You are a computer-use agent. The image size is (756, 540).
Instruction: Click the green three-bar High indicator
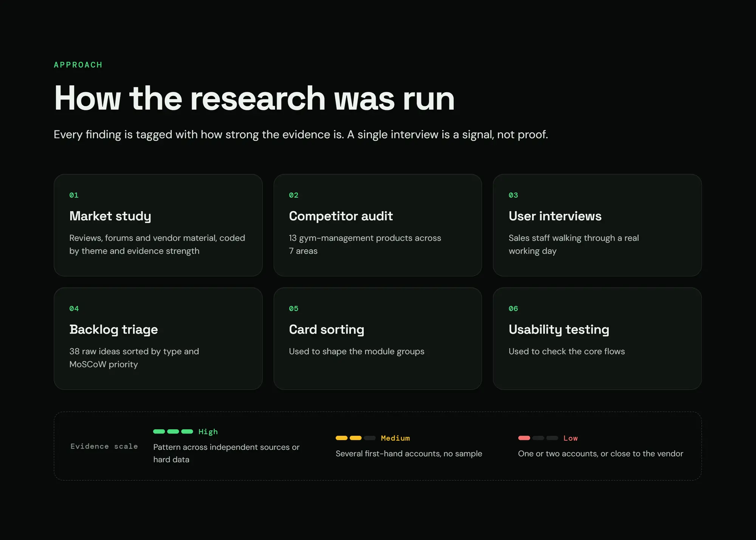click(x=173, y=432)
